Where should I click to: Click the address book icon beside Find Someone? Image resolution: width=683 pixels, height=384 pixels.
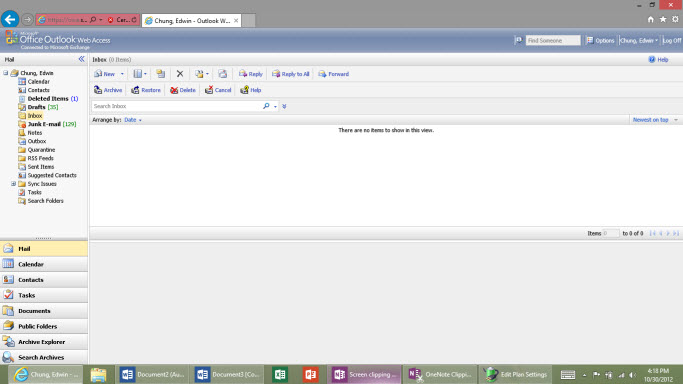tap(519, 40)
